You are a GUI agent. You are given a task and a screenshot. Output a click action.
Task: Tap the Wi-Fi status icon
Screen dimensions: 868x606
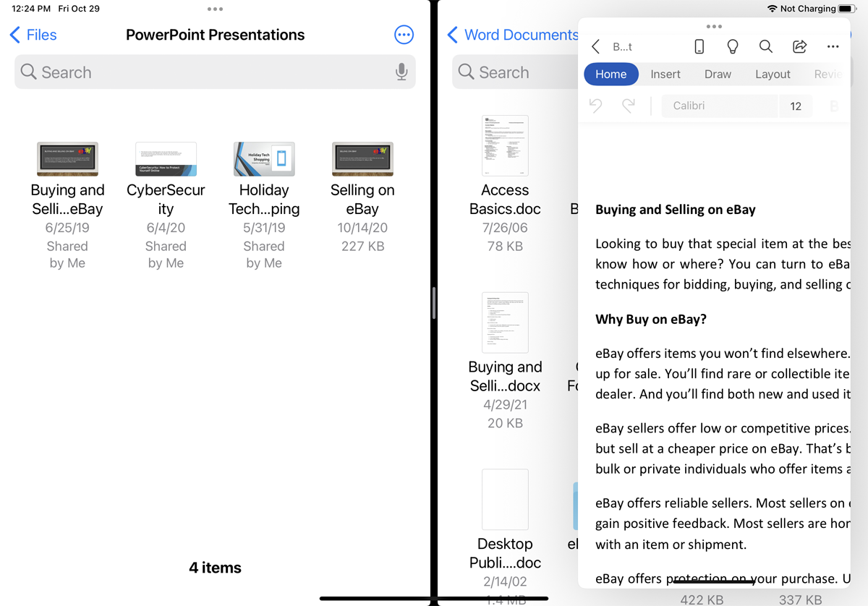772,9
